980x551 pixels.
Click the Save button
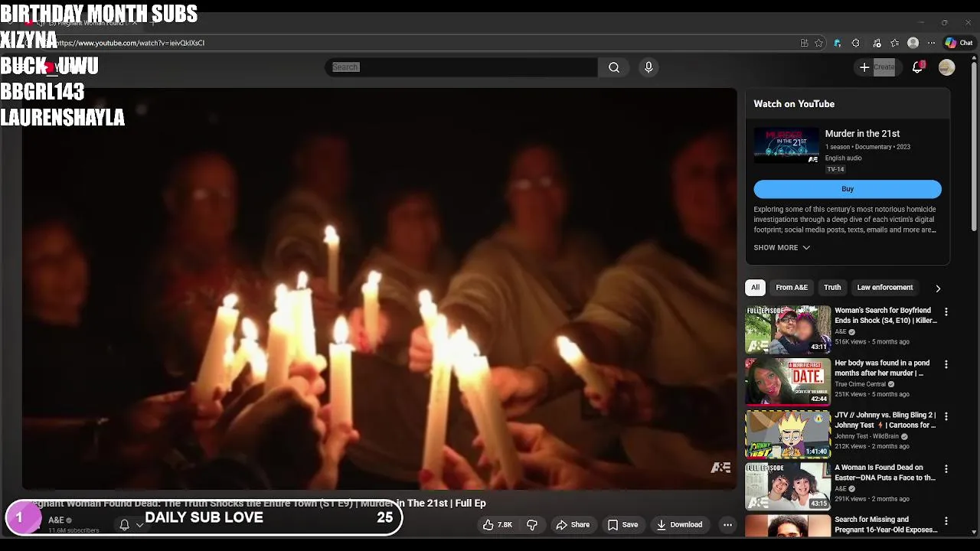click(x=622, y=525)
